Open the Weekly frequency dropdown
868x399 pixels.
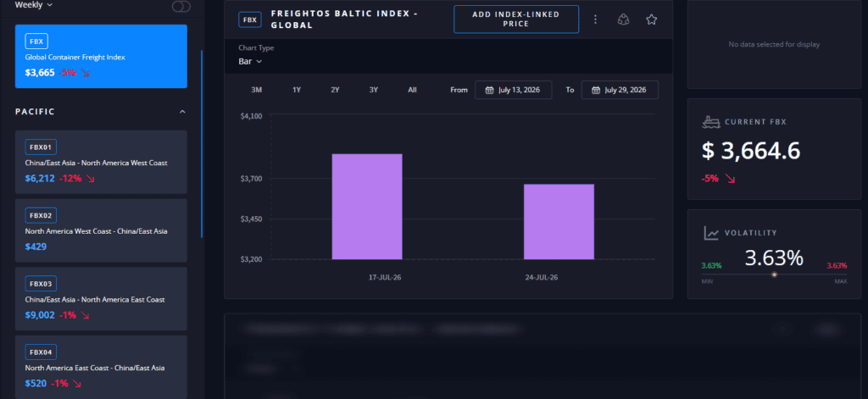(34, 5)
